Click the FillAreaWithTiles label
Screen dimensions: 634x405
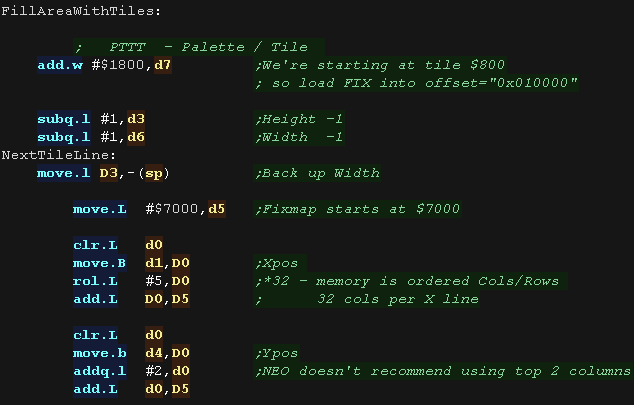click(81, 10)
